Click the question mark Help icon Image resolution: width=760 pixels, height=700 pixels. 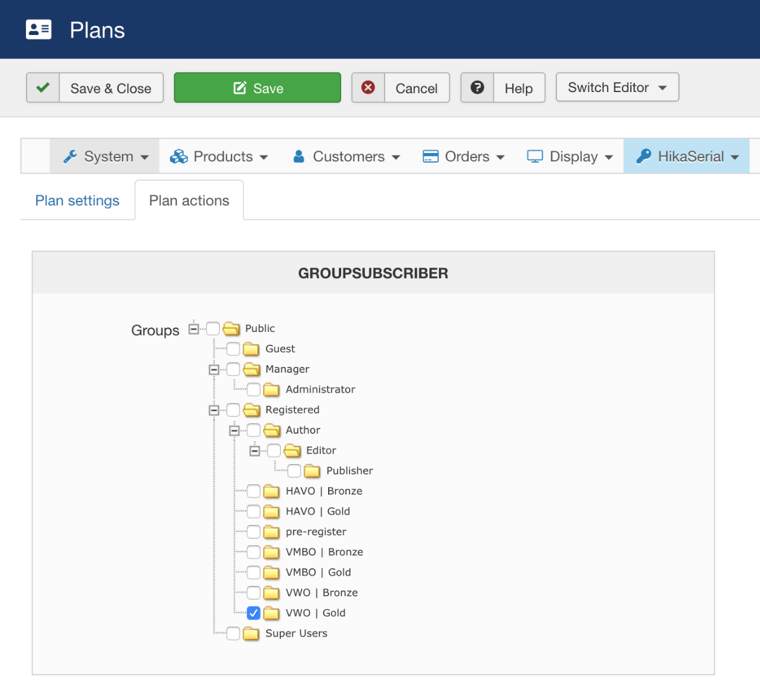point(477,87)
